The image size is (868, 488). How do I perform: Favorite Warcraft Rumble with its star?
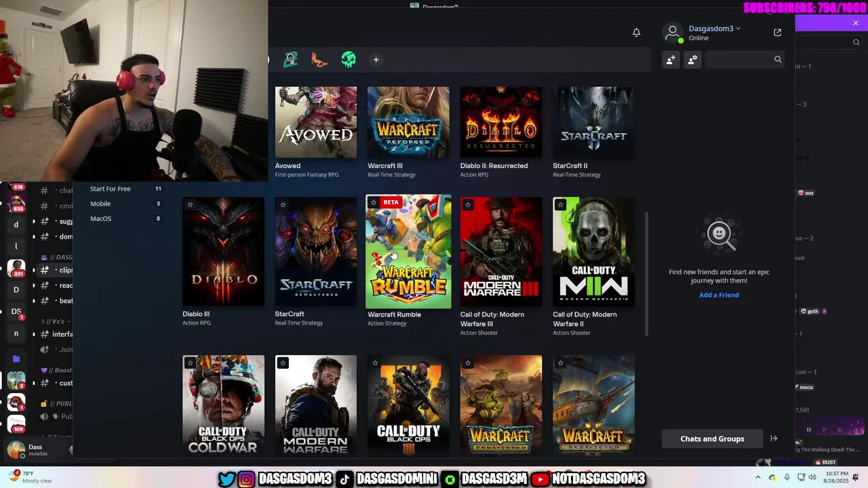tap(373, 203)
